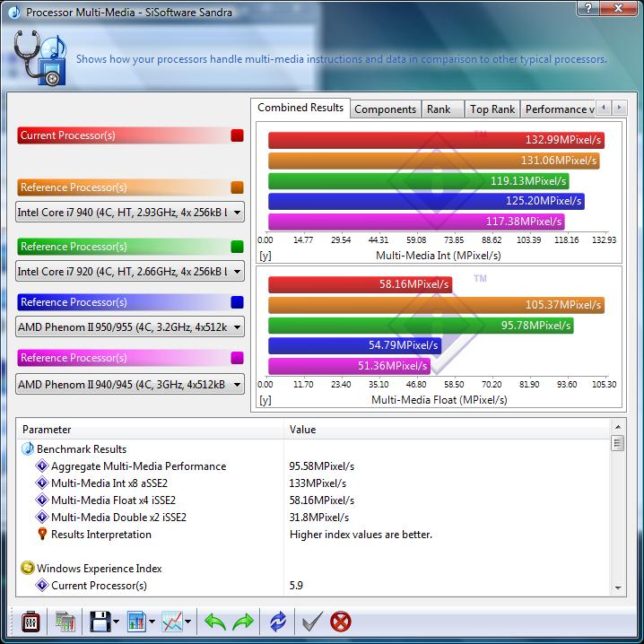Open the line graph icon's dropdown arrow

[x=187, y=622]
